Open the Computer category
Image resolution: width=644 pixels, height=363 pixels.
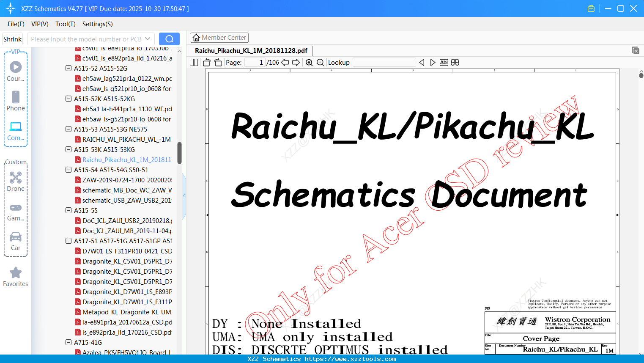[x=16, y=131]
